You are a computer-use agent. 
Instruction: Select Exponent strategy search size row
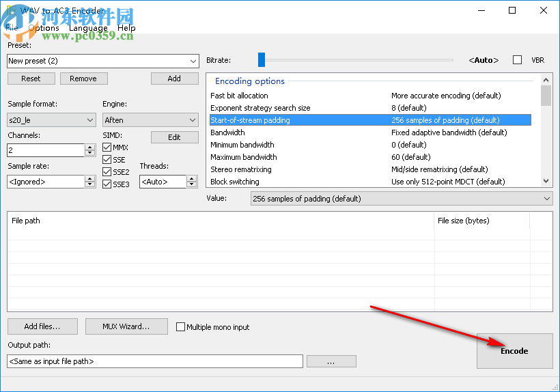[x=370, y=108]
